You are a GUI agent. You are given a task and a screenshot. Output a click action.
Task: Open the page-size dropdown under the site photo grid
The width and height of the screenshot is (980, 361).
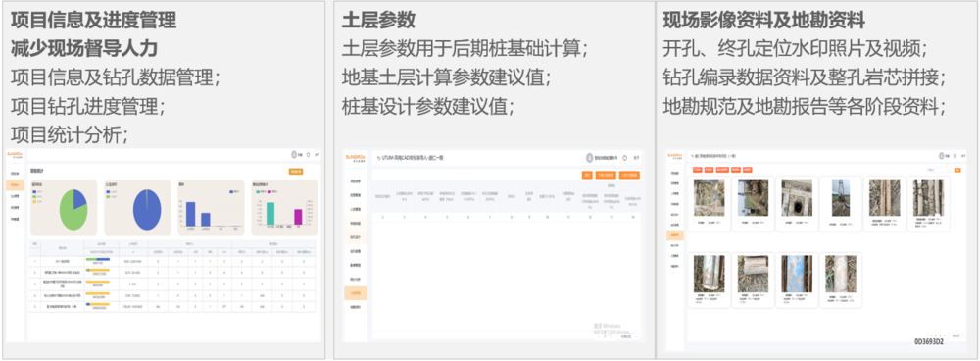(956, 335)
